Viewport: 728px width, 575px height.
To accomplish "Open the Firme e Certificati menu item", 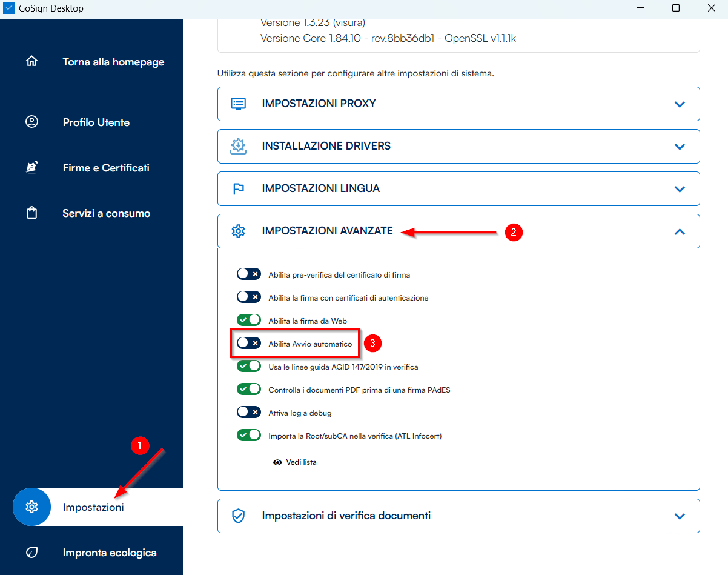I will click(x=106, y=168).
